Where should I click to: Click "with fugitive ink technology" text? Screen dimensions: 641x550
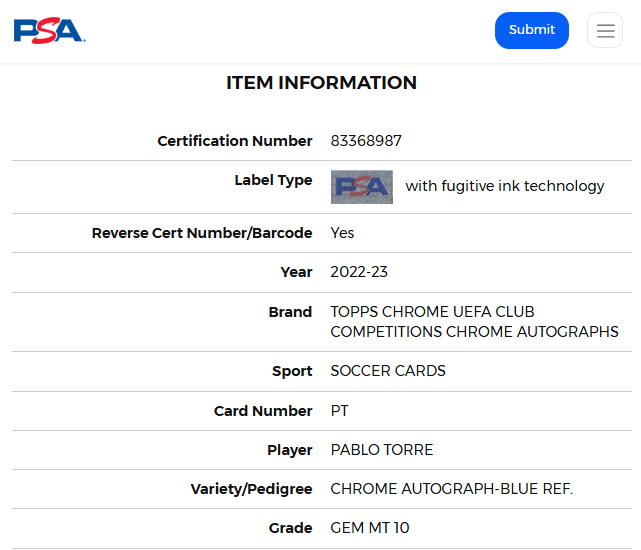(505, 186)
